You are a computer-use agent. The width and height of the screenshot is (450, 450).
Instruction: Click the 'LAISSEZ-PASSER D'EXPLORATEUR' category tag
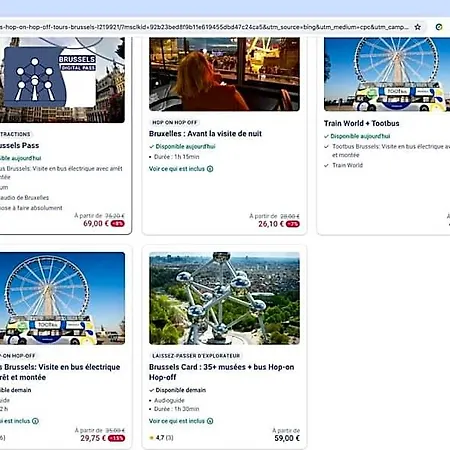tap(196, 356)
